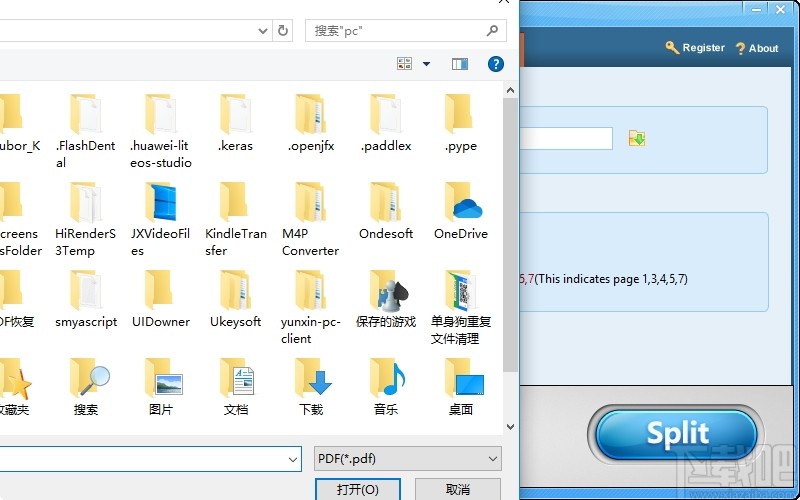Open the 下载 downloads folder

pos(311,387)
